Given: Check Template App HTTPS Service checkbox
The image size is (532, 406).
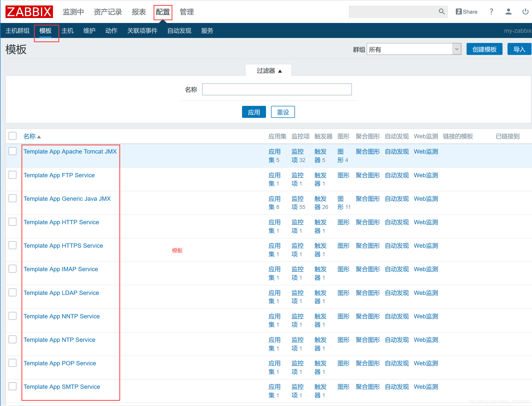Looking at the screenshot, I should click(12, 245).
